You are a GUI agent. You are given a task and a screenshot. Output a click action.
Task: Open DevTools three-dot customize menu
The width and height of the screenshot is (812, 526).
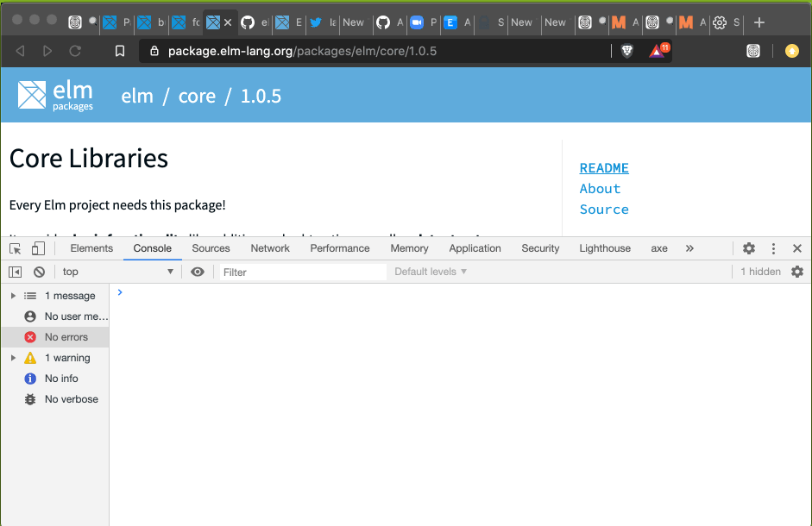(x=773, y=248)
